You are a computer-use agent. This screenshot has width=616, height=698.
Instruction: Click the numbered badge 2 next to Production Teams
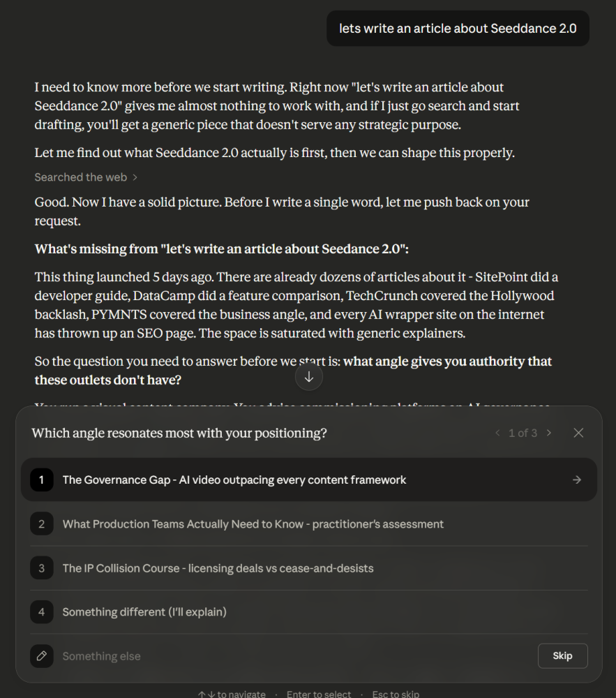click(x=41, y=523)
